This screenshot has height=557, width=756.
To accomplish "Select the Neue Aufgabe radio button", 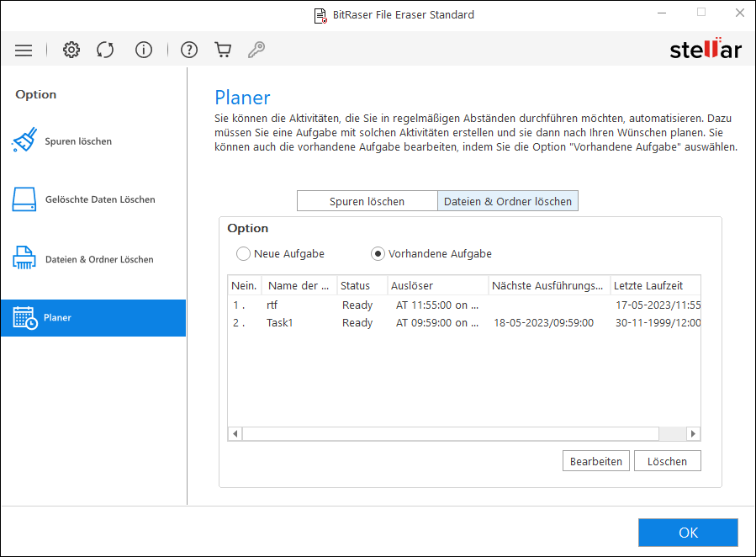I will click(243, 253).
